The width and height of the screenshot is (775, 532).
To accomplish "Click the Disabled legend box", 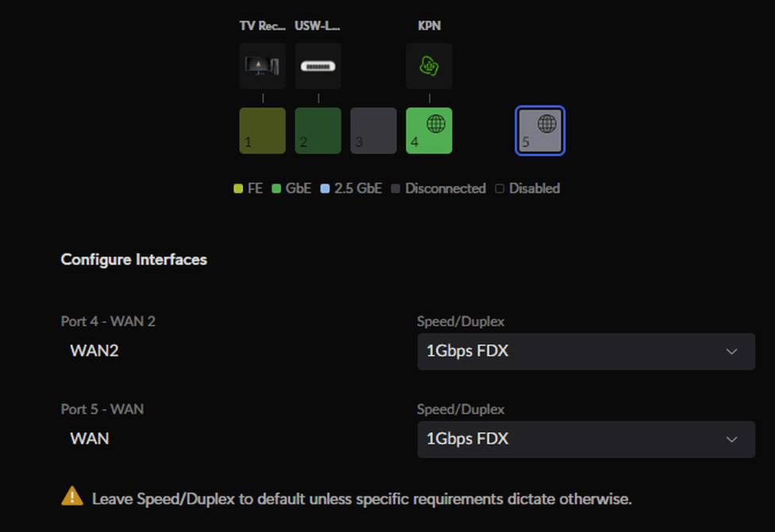I will pyautogui.click(x=499, y=189).
